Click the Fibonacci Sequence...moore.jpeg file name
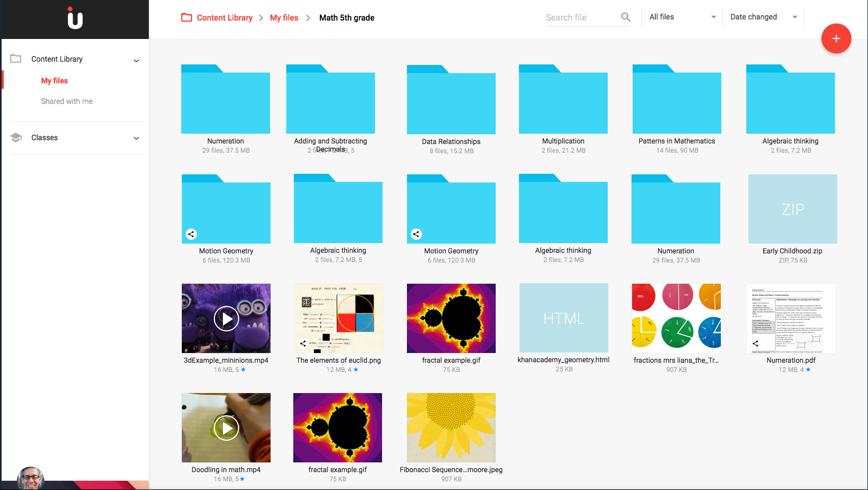 click(451, 469)
